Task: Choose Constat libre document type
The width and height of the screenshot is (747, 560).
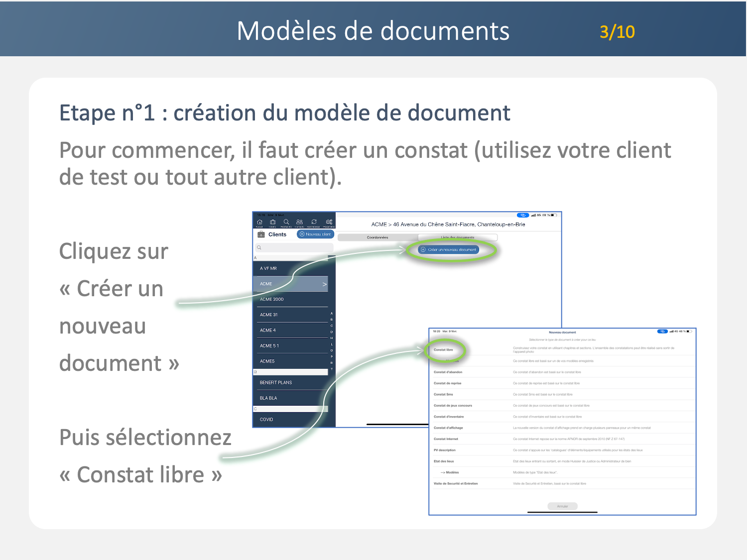Action: click(443, 350)
